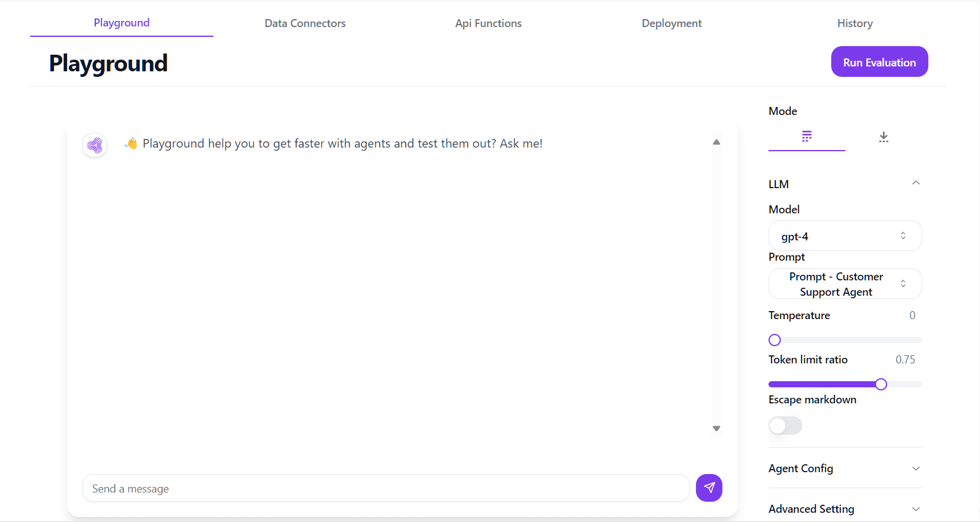Viewport: 980px width, 522px height.
Task: Click the Mode label
Action: click(x=783, y=111)
